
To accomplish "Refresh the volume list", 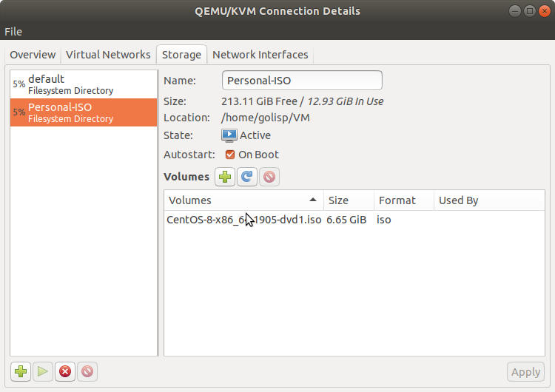I will click(247, 177).
